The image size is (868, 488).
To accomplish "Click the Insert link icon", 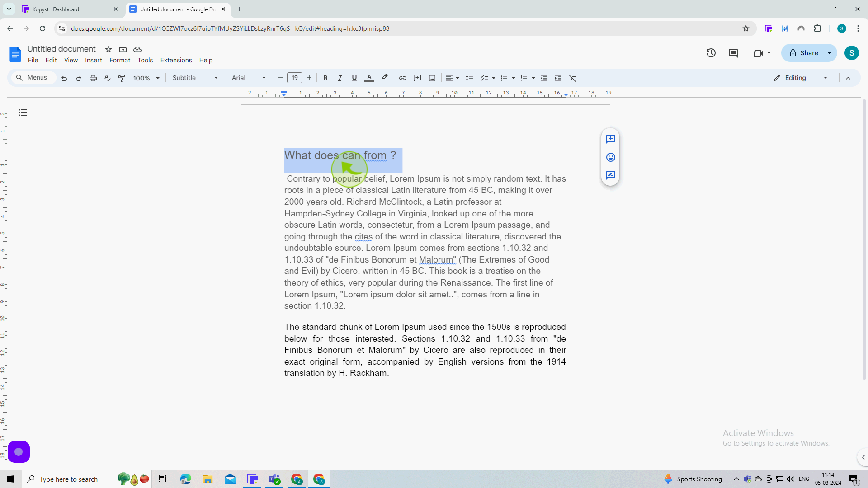I will (x=403, y=78).
